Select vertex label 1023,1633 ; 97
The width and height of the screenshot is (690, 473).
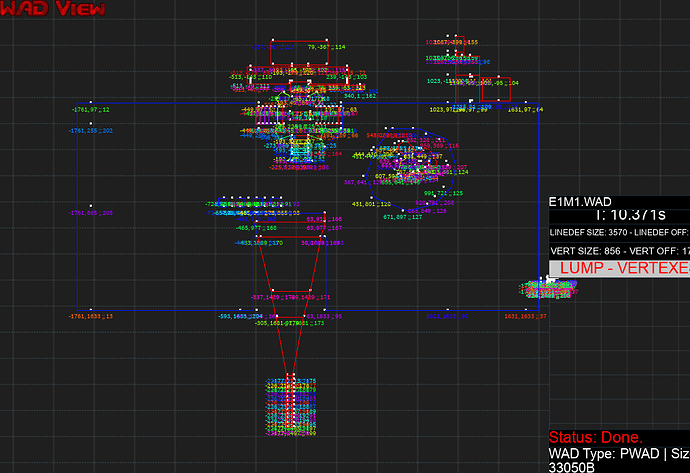click(447, 316)
